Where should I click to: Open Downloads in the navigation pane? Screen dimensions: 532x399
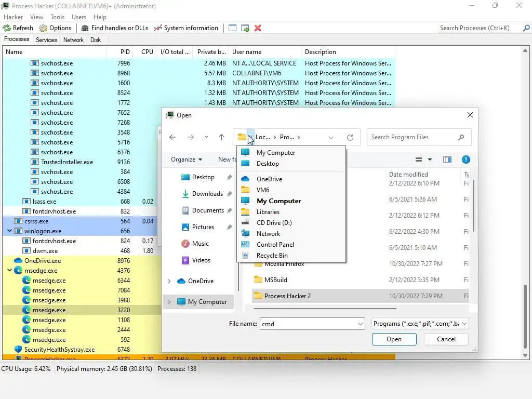(207, 194)
